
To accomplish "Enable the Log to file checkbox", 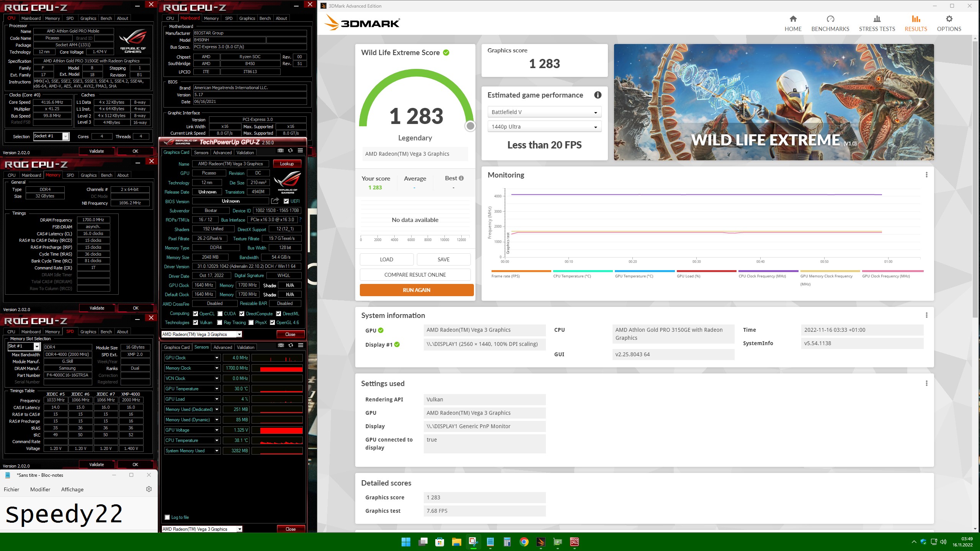I will (167, 517).
